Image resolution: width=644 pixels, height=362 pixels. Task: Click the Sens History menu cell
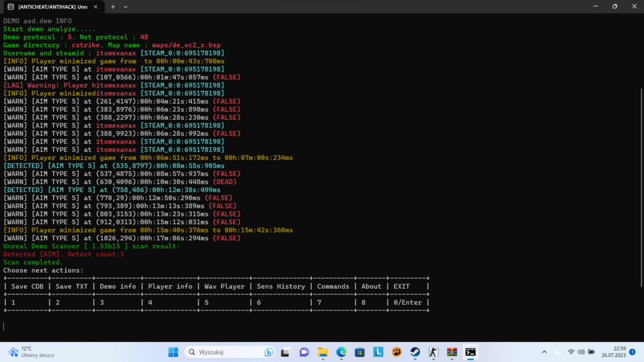[x=281, y=287]
